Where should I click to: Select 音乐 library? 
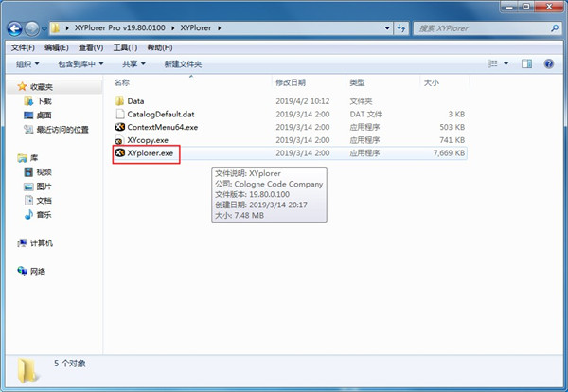tap(44, 215)
